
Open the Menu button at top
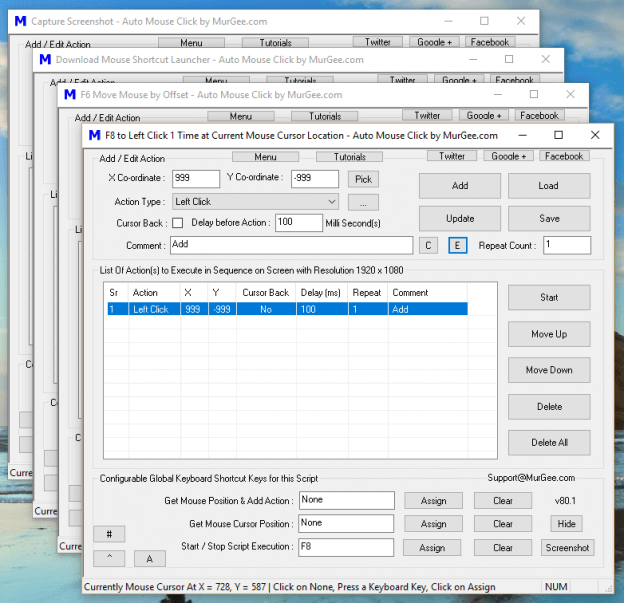(x=265, y=157)
